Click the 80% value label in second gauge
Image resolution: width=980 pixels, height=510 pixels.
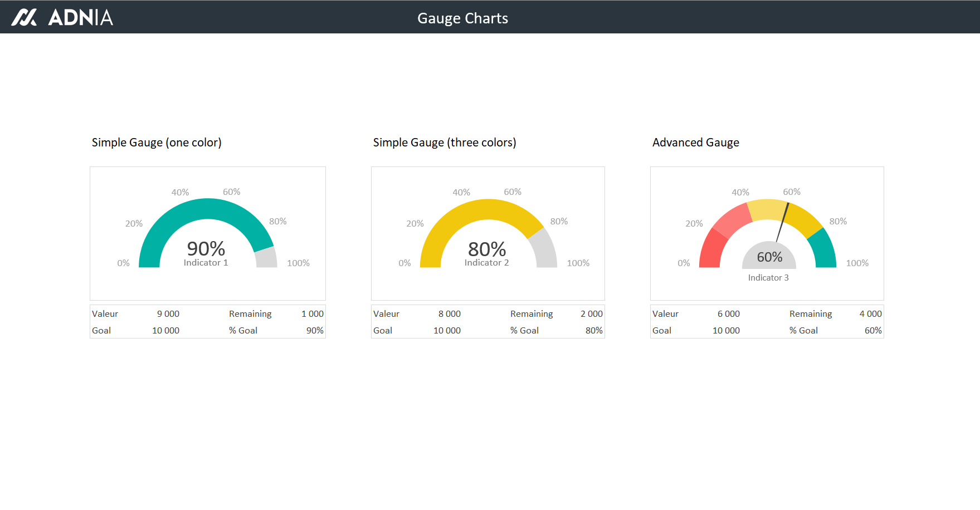(487, 249)
